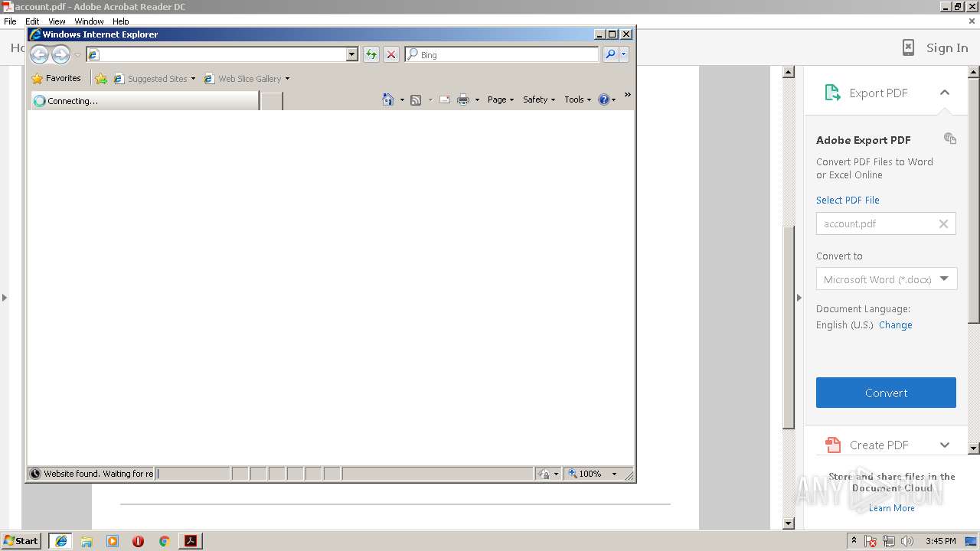The image size is (980, 551).
Task: Click the Adobe Acrobat taskbar icon
Action: click(x=191, y=541)
